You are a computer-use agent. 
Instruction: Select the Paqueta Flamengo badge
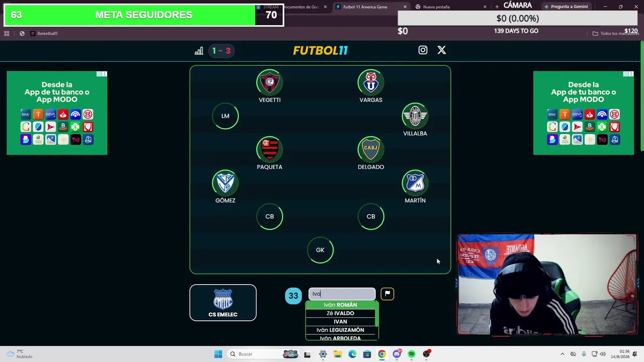tap(270, 149)
